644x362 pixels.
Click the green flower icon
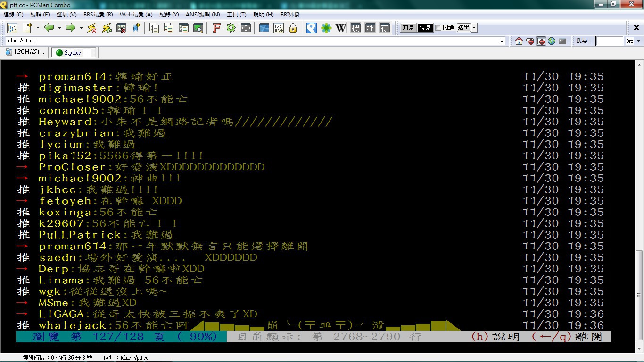326,28
